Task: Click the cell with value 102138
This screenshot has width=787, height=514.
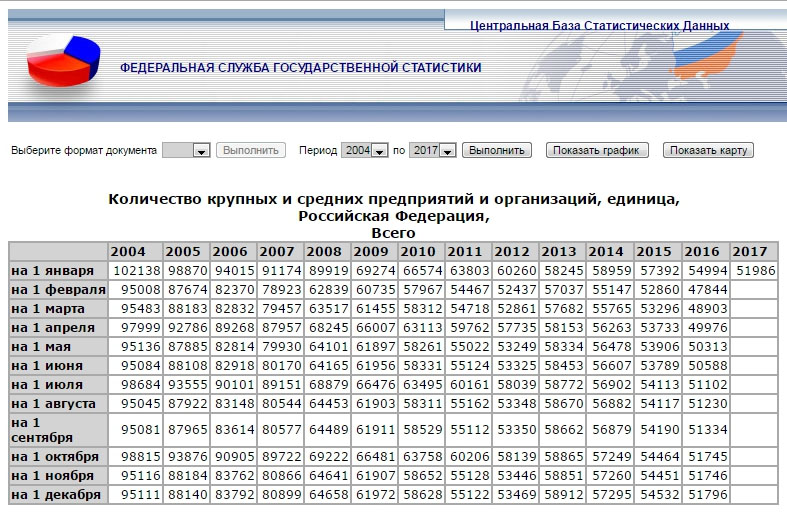Action: (x=135, y=271)
